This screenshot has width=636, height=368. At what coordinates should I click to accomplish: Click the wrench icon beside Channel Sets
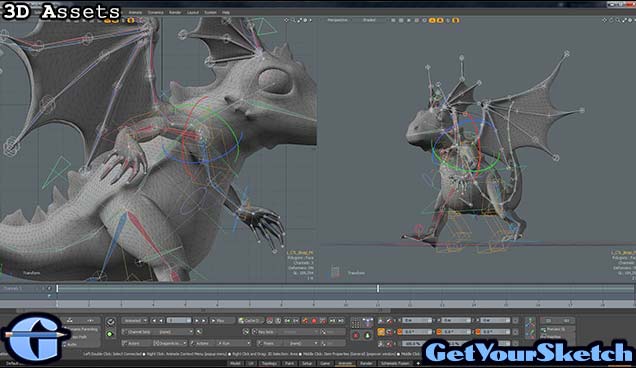pyautogui.click(x=199, y=332)
